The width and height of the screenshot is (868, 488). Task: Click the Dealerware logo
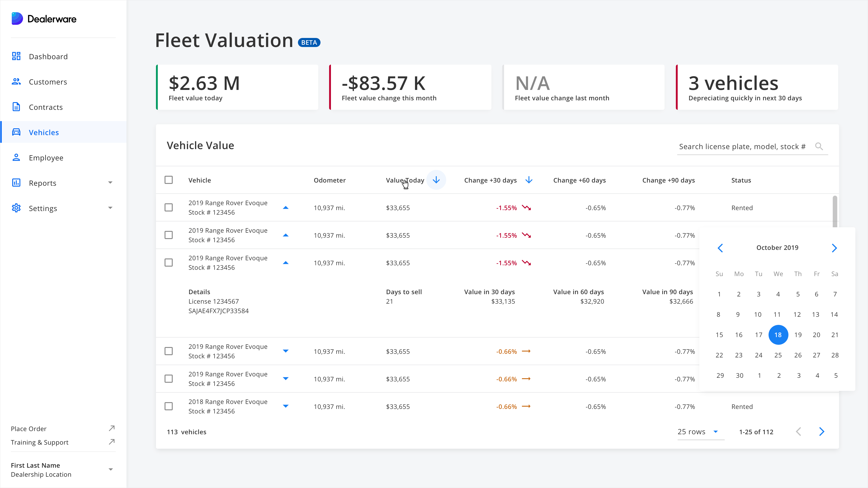[44, 19]
